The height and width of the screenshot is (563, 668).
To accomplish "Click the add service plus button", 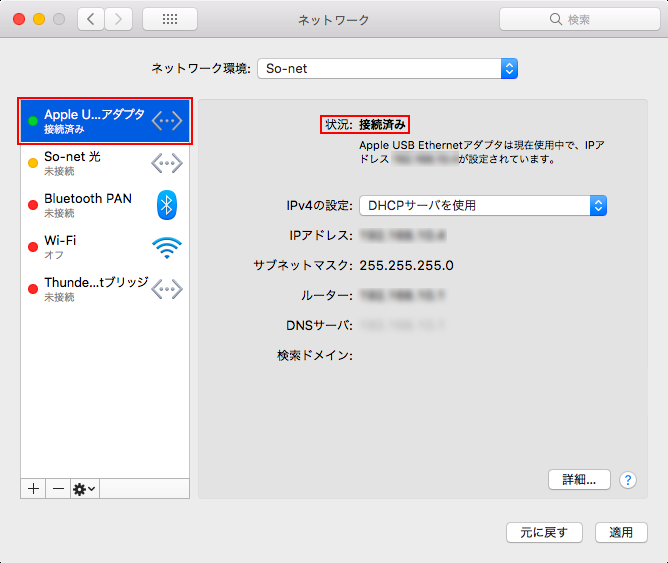I will coord(33,488).
